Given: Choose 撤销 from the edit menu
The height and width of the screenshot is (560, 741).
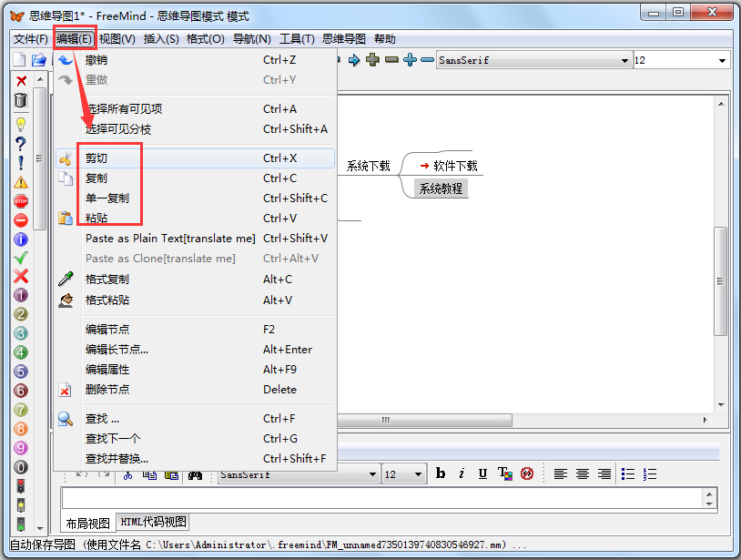Looking at the screenshot, I should point(195,60).
